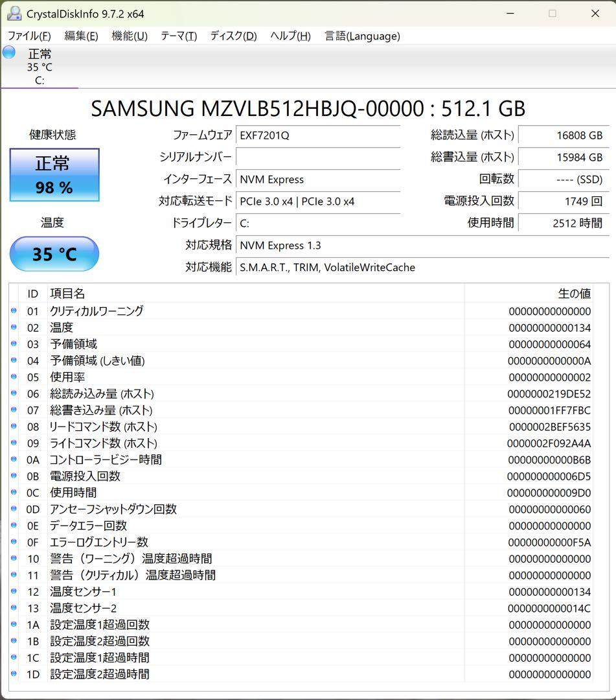Click the 35 °C temperature badge
Image resolution: width=616 pixels, height=700 pixels.
pyautogui.click(x=54, y=255)
